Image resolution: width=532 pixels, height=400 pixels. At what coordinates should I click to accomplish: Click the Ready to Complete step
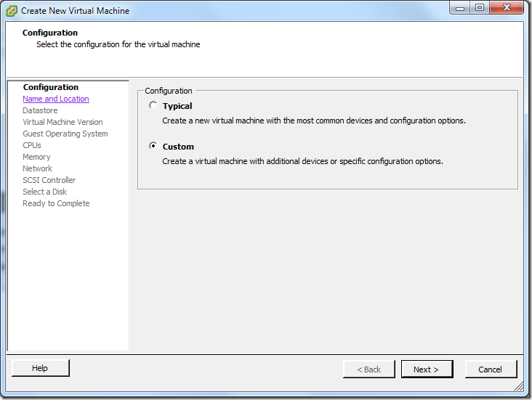(56, 203)
